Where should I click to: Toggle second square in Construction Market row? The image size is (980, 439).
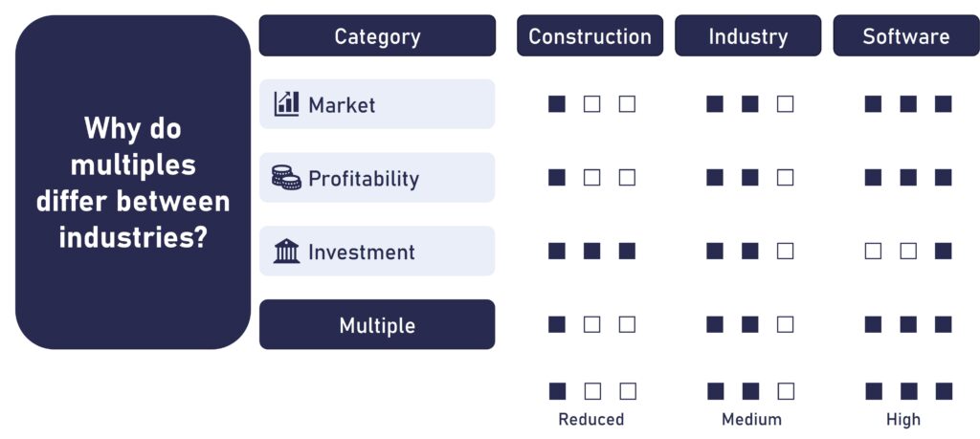point(591,104)
